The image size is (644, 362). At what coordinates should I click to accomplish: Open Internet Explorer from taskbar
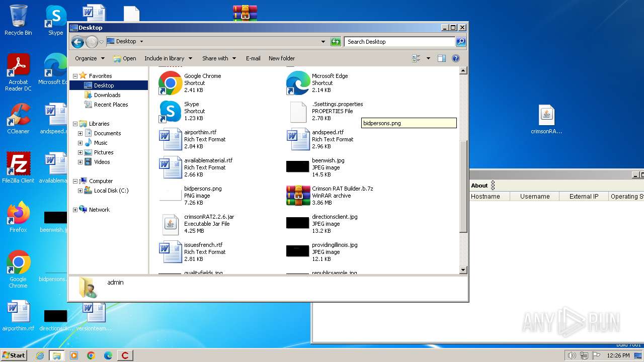click(40, 355)
